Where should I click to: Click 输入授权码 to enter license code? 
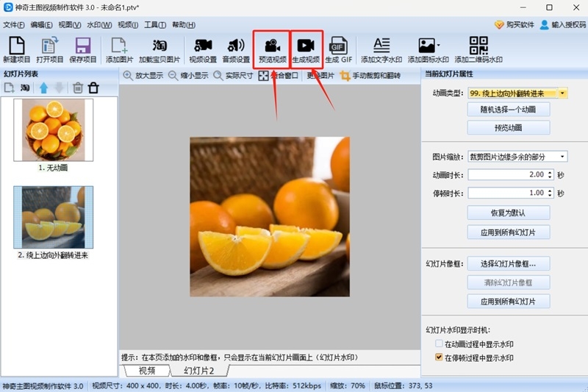pos(563,25)
